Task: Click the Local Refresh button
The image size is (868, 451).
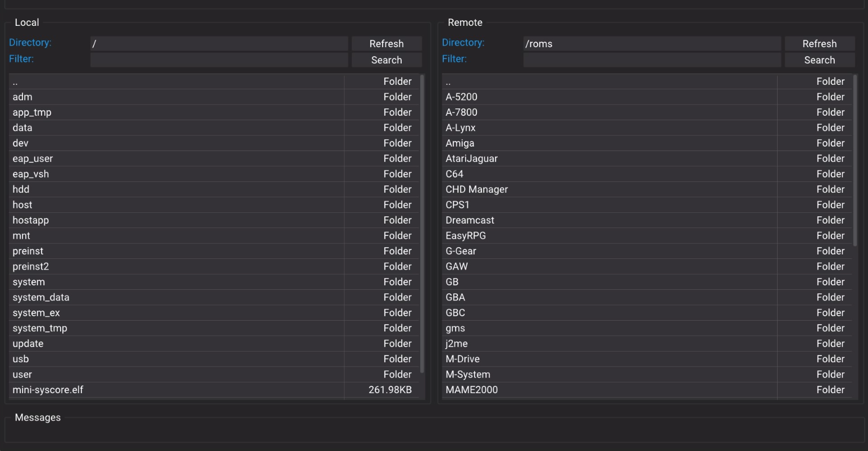Action: point(386,44)
